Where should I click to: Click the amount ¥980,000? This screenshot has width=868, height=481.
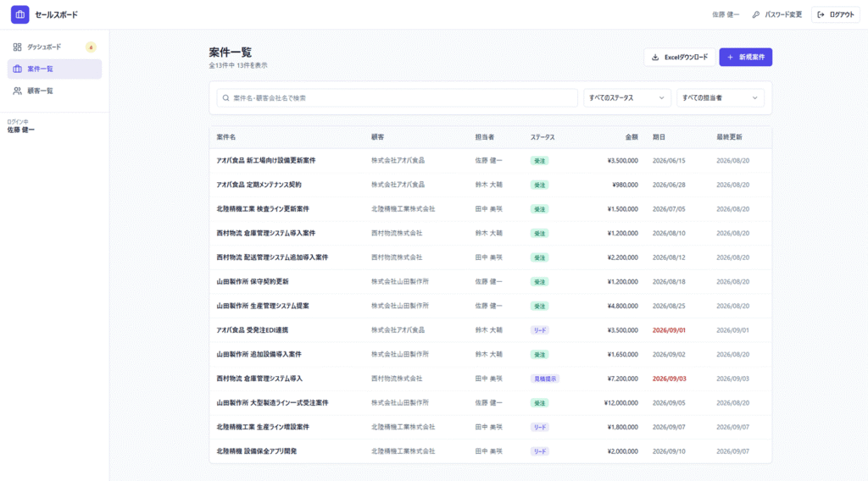point(625,185)
